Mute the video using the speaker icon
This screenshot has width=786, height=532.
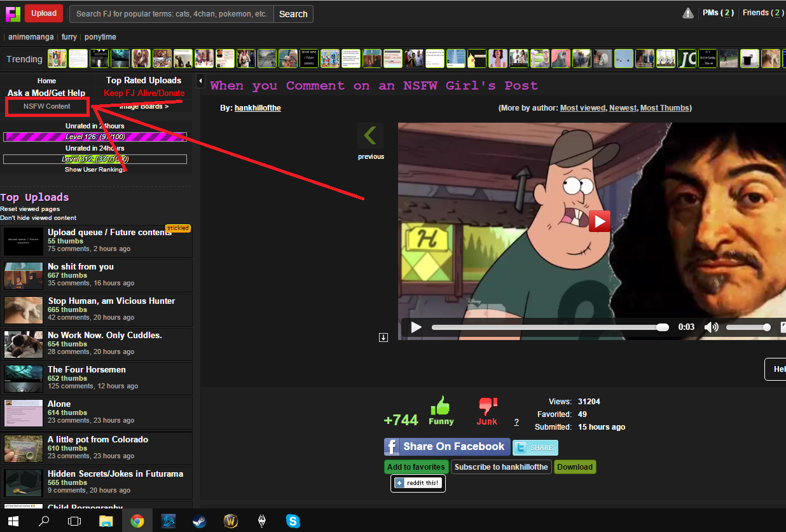(x=711, y=327)
